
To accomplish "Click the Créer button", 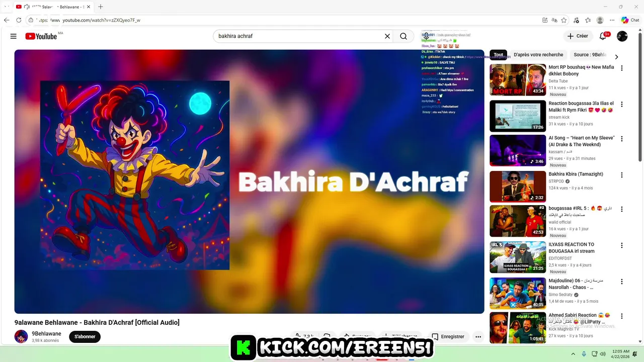I will [x=578, y=36].
